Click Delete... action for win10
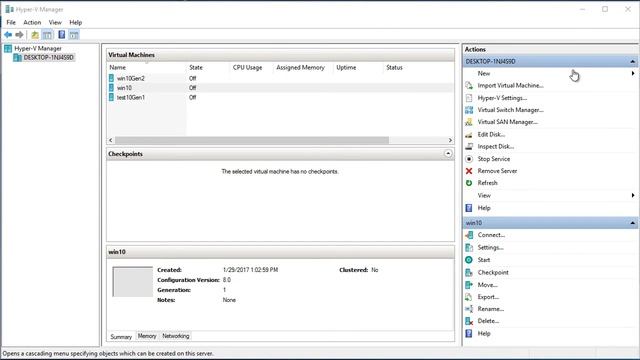Screen dimensions: 640x360 click(488, 321)
